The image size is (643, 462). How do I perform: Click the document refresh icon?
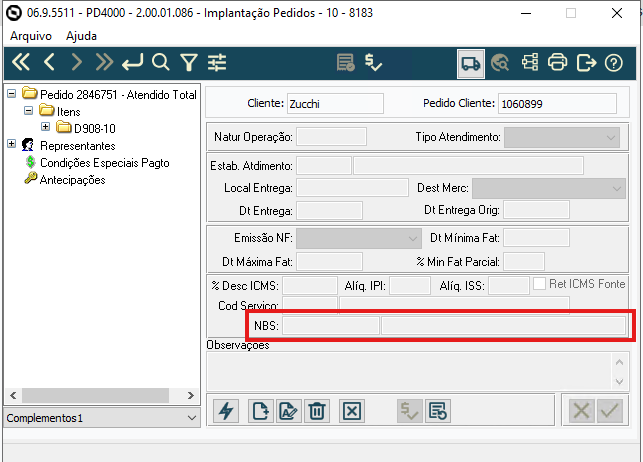[x=438, y=411]
